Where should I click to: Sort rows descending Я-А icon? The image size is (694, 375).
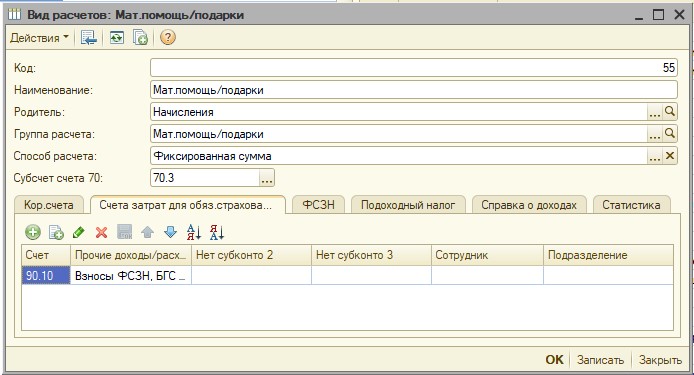217,232
